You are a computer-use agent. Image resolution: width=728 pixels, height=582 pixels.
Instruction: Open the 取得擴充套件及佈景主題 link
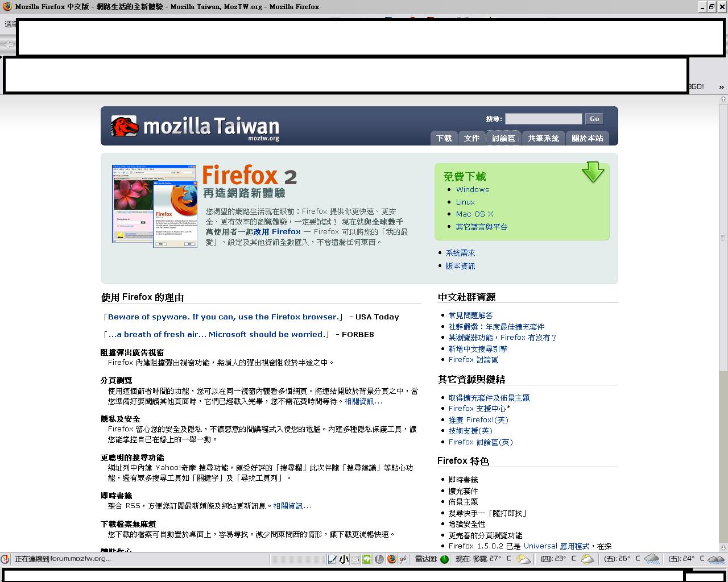[489, 398]
